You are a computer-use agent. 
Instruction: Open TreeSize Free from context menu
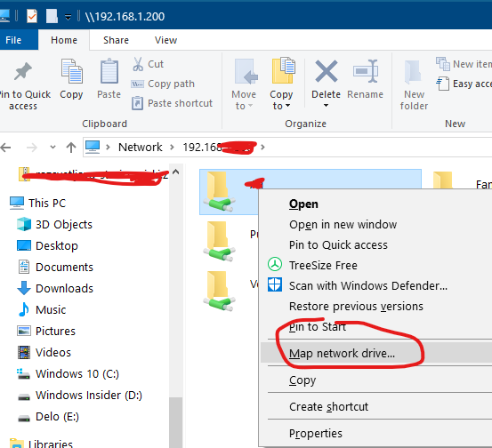coord(323,265)
